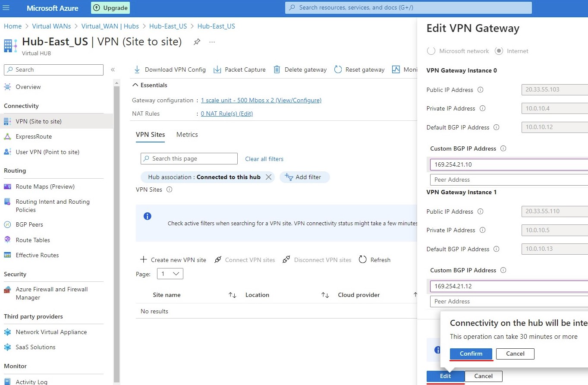
Task: Select the Internet radio option
Action: [499, 51]
